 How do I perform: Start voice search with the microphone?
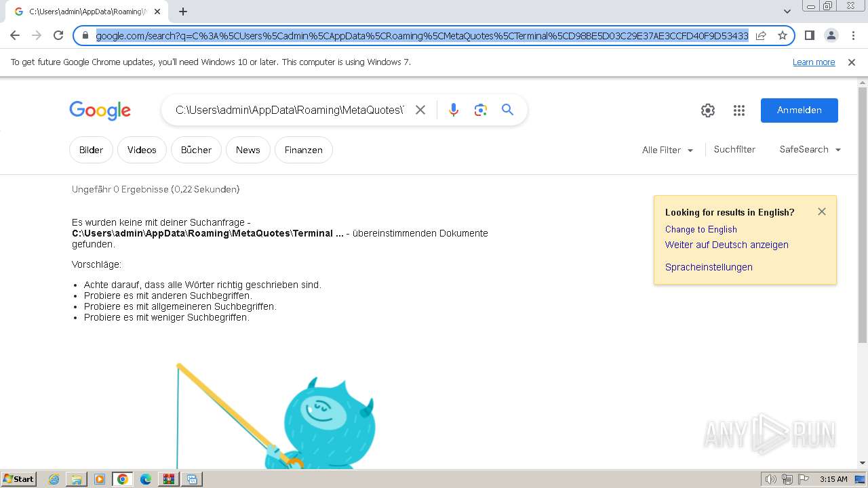454,110
